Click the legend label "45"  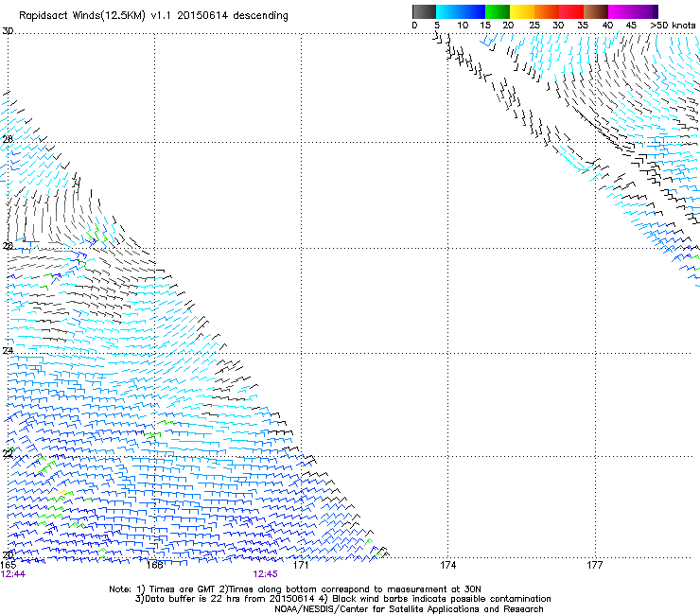point(631,26)
